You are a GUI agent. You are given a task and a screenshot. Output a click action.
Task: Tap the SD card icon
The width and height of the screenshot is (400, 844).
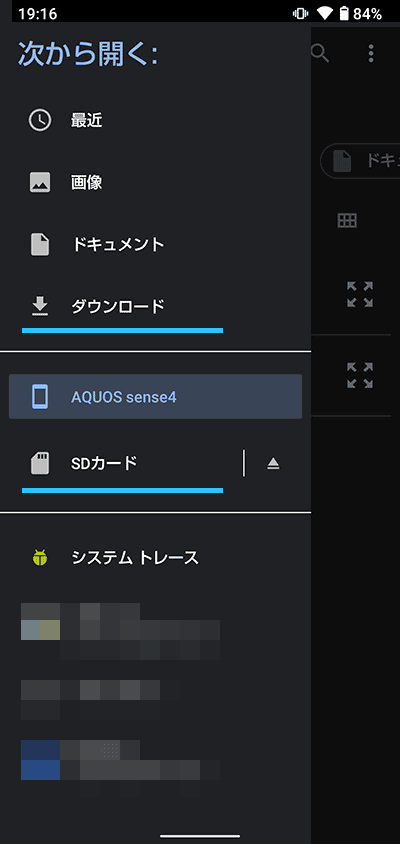[x=40, y=463]
